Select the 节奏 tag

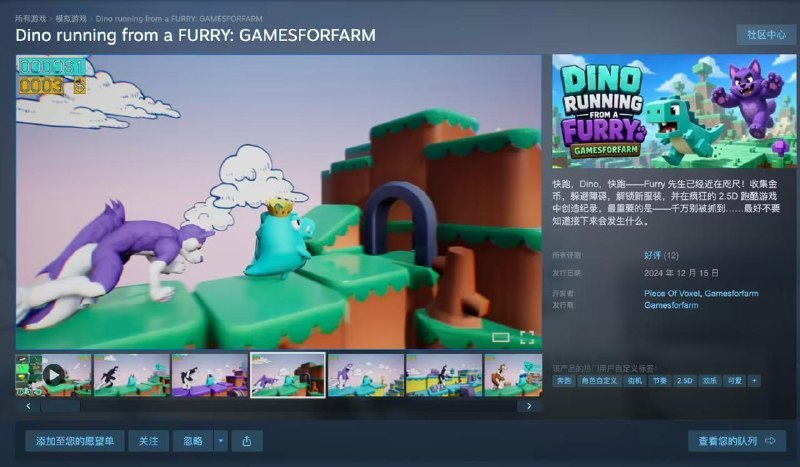coord(660,381)
